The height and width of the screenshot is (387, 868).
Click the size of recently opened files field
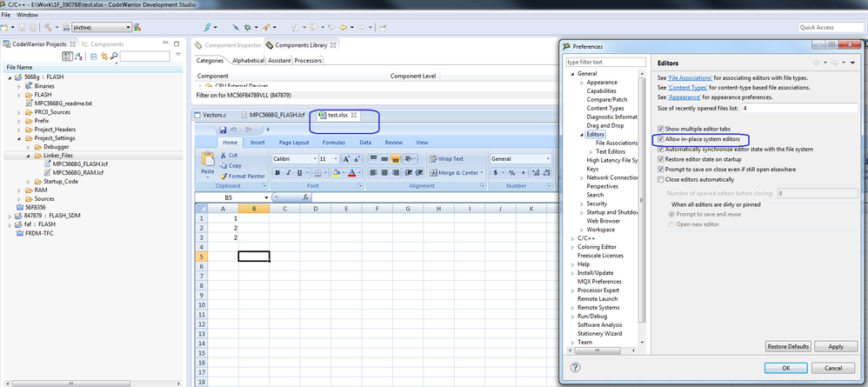pyautogui.click(x=800, y=109)
